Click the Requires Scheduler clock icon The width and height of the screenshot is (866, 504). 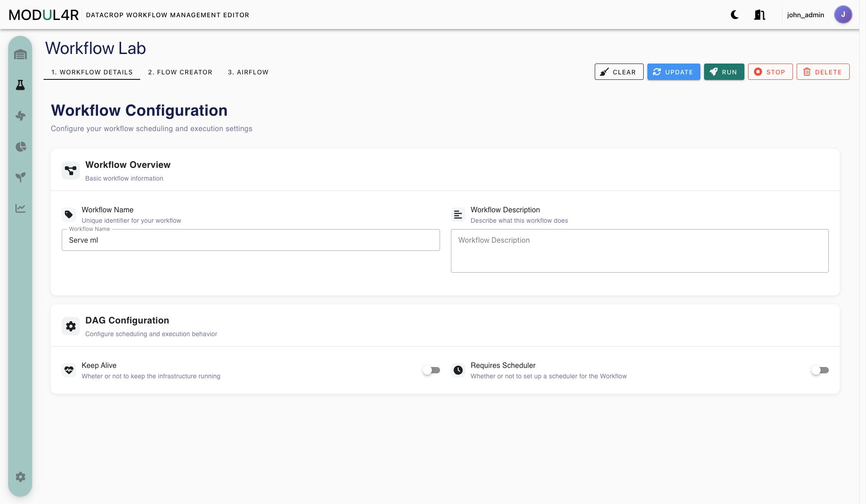(458, 370)
